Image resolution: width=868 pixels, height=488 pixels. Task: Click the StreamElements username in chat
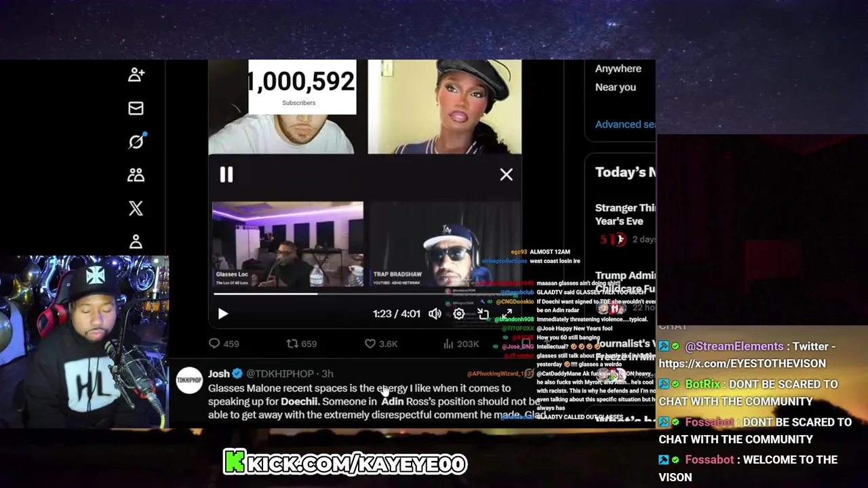click(734, 346)
